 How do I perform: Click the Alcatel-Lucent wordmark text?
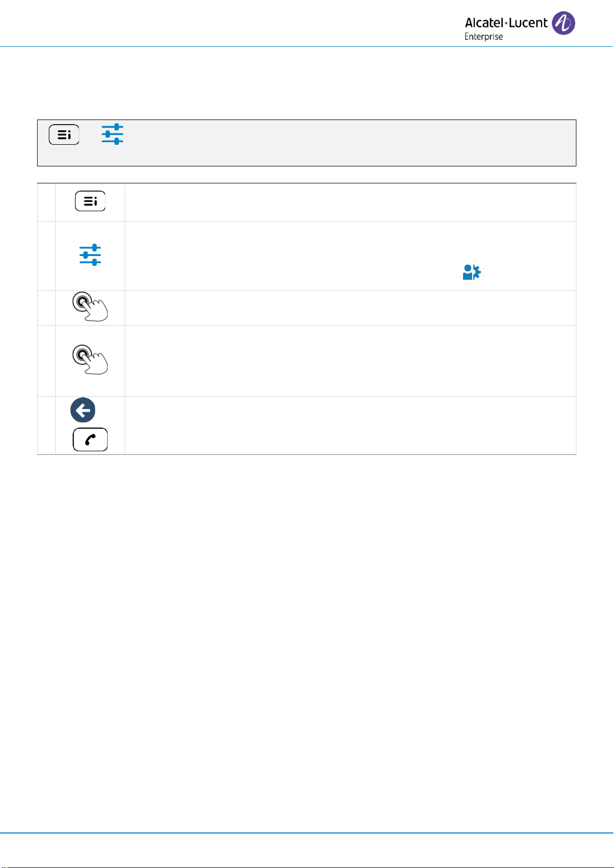(506, 23)
